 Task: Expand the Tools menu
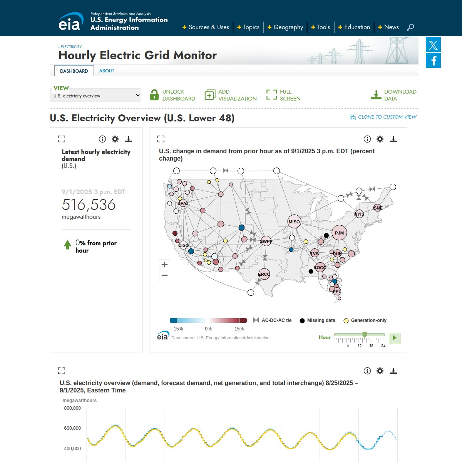pos(321,27)
